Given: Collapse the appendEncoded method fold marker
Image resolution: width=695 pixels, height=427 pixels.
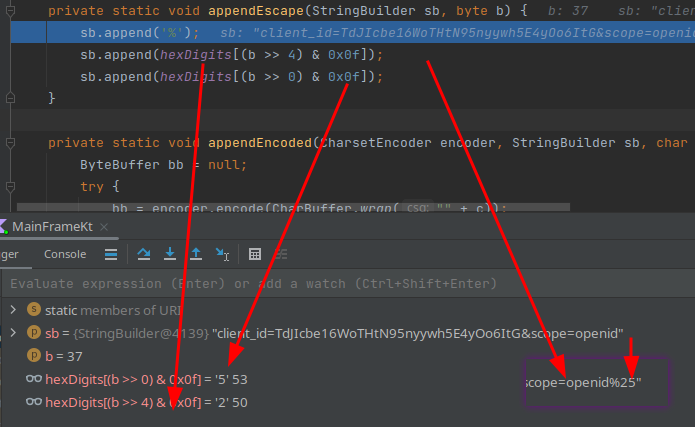Looking at the screenshot, I should [x=10, y=143].
